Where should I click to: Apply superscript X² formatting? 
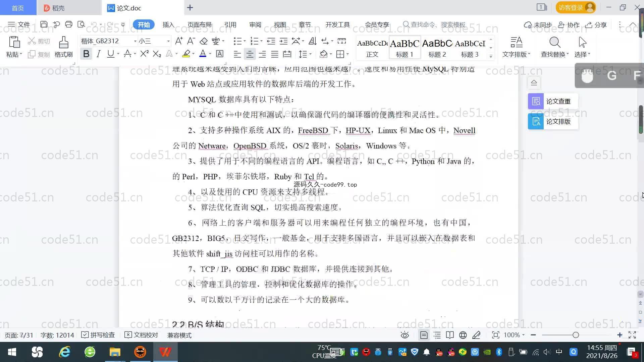144,54
